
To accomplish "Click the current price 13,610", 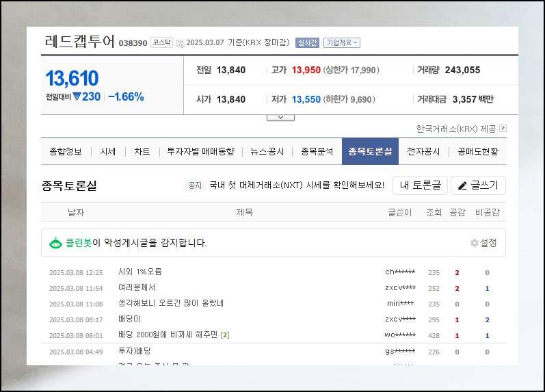I will pyautogui.click(x=72, y=78).
